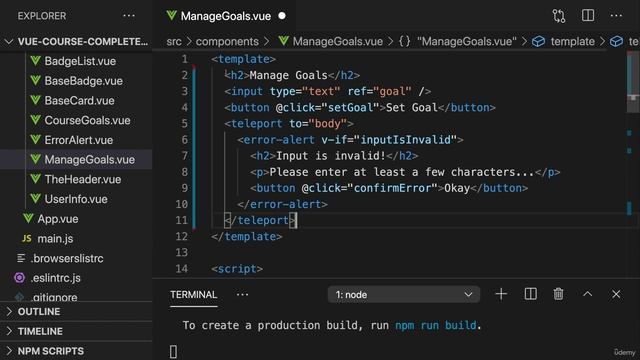Viewport: 640px width, 360px height.
Task: Click new terminal plus icon
Action: [501, 294]
